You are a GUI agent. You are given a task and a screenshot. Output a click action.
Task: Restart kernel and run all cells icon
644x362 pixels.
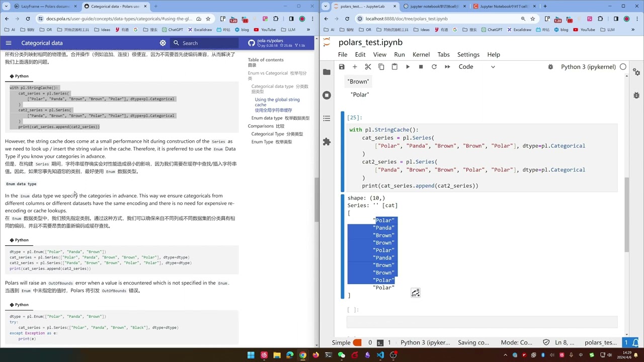pos(447,67)
